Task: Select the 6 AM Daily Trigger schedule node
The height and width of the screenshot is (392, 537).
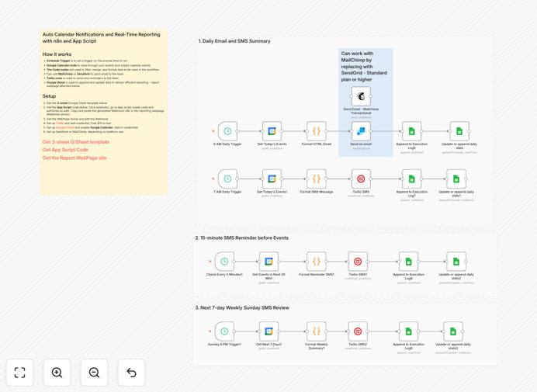Action: 227,131
